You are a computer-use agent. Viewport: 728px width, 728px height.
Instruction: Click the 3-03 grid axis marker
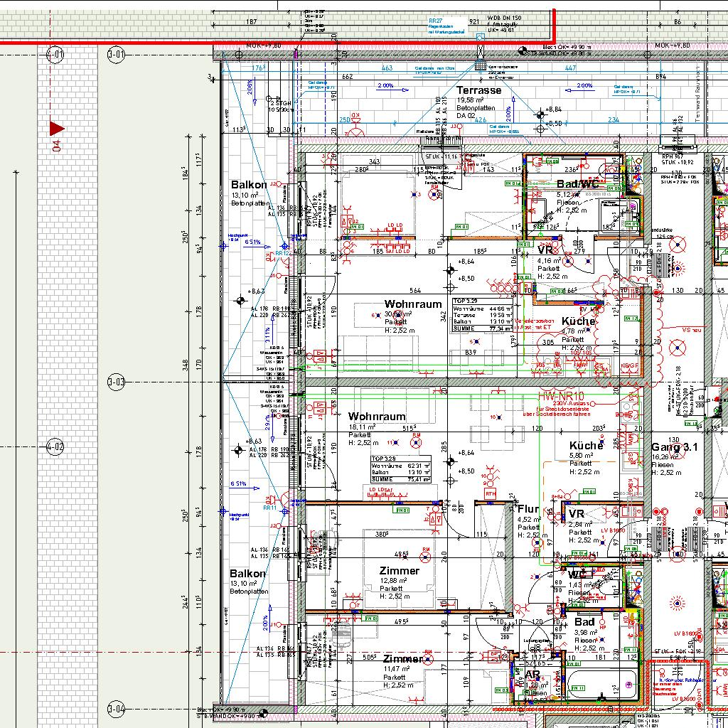click(116, 382)
